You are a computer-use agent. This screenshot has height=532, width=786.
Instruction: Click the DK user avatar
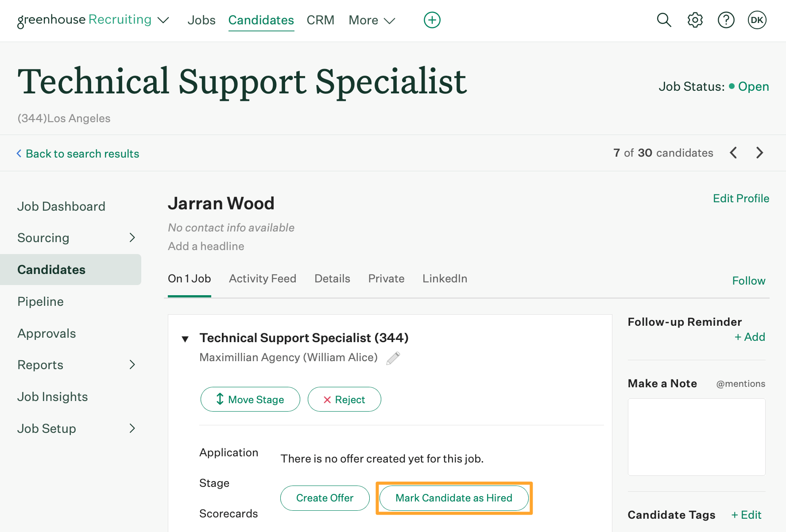pos(757,19)
